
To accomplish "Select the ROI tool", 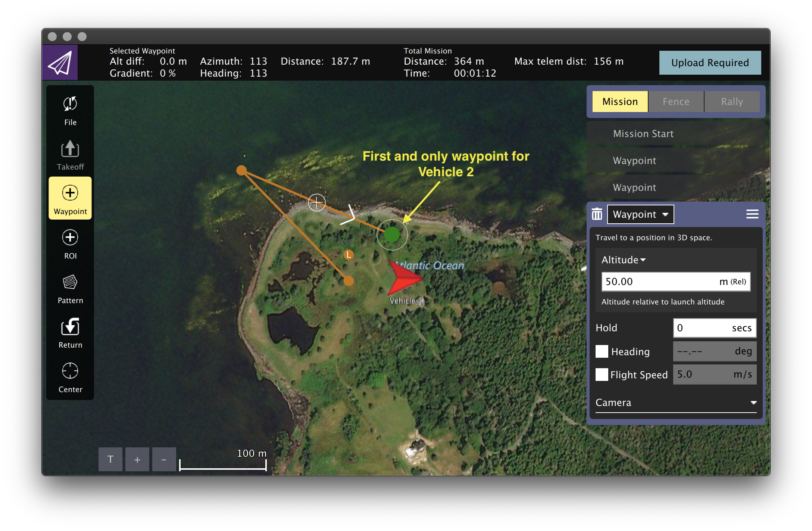I will [x=70, y=244].
